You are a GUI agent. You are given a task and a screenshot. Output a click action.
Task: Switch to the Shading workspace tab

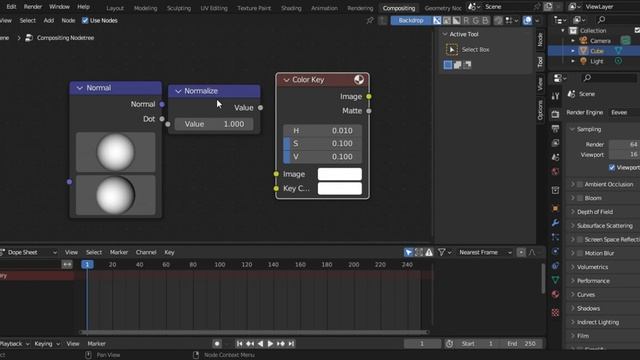[291, 8]
